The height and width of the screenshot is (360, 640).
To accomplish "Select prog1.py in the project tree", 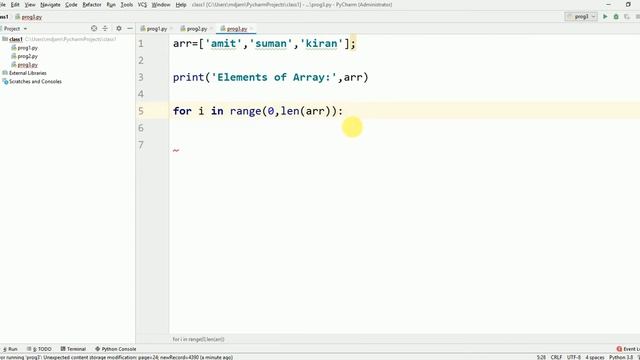I will click(x=27, y=48).
